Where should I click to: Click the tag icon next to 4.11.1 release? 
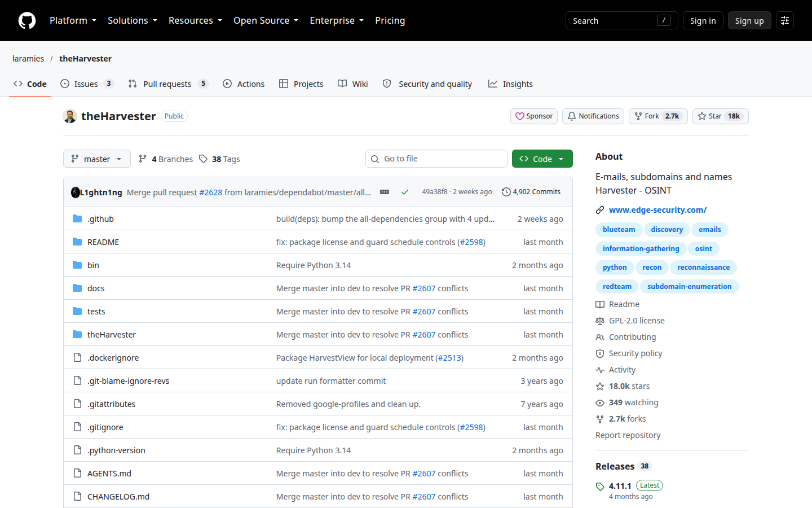pos(600,487)
